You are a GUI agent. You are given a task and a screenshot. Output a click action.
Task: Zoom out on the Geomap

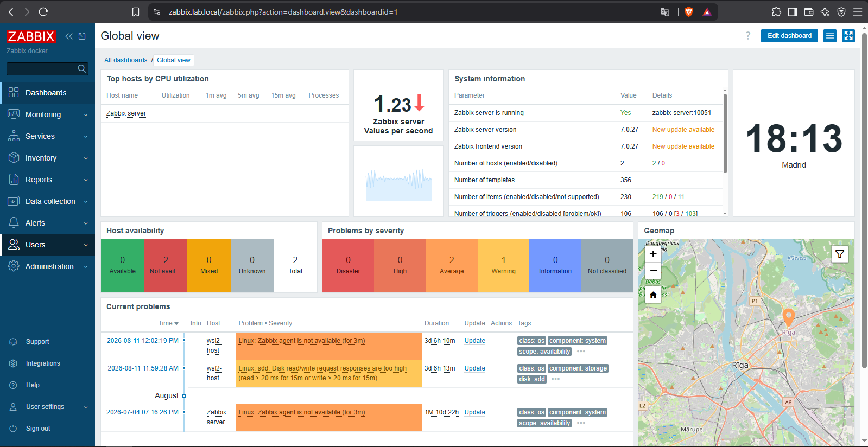point(653,270)
